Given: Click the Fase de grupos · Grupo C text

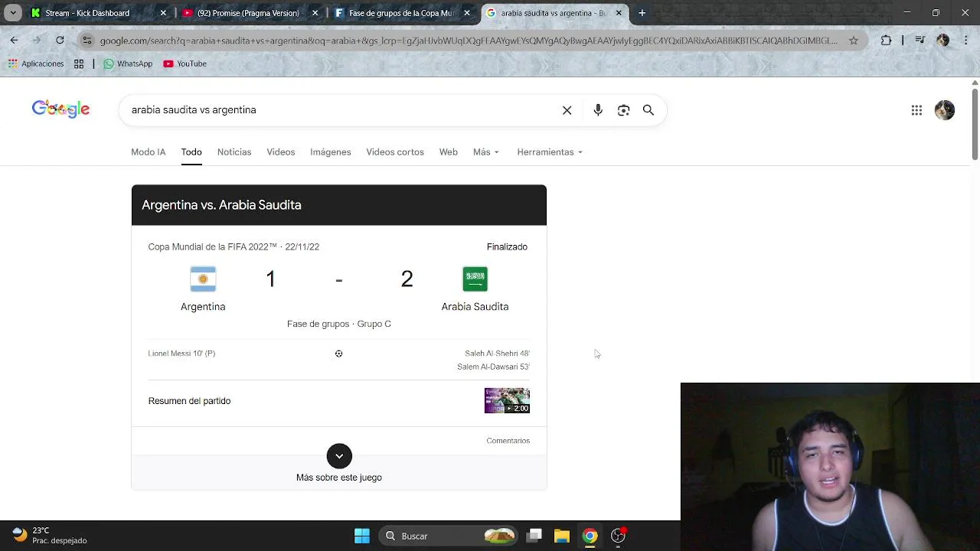Looking at the screenshot, I should tap(339, 324).
